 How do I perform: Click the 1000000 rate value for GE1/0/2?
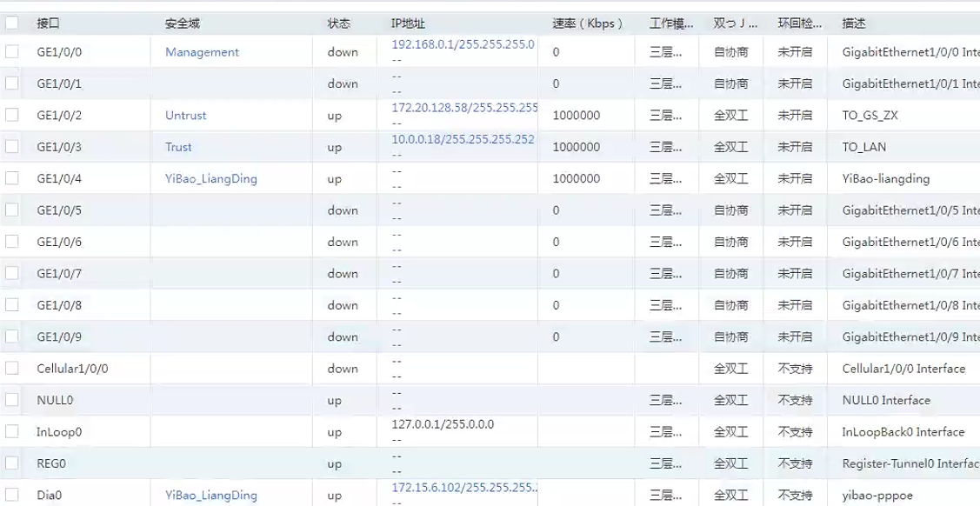tap(577, 115)
